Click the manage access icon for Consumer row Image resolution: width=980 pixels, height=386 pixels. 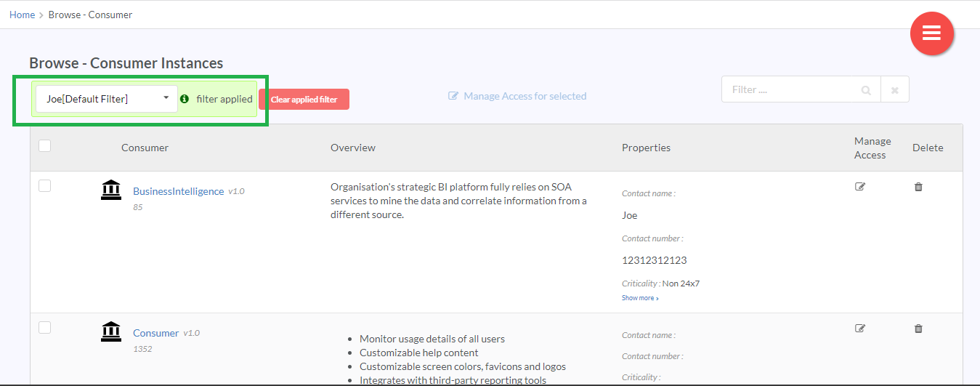[860, 329]
